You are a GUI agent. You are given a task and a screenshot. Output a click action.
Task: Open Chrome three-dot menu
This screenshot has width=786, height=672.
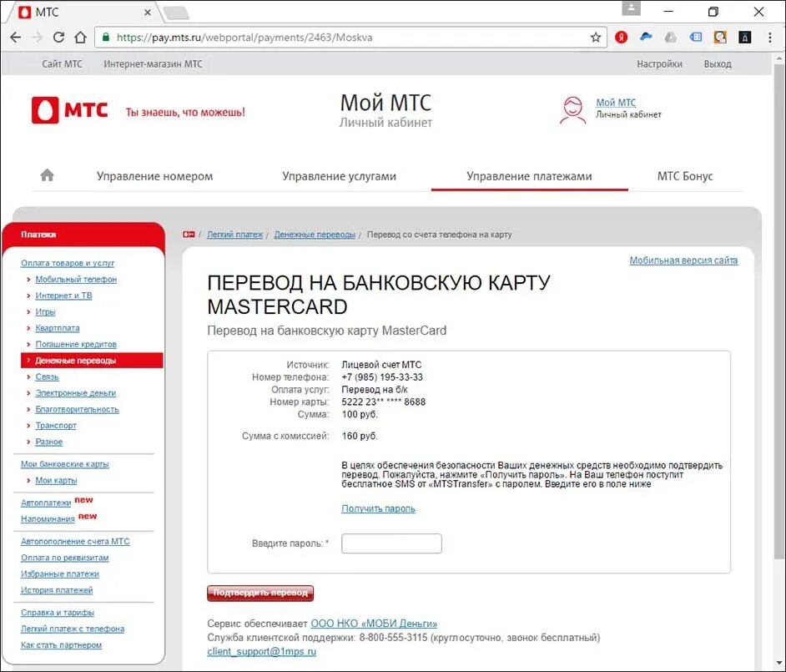[770, 37]
